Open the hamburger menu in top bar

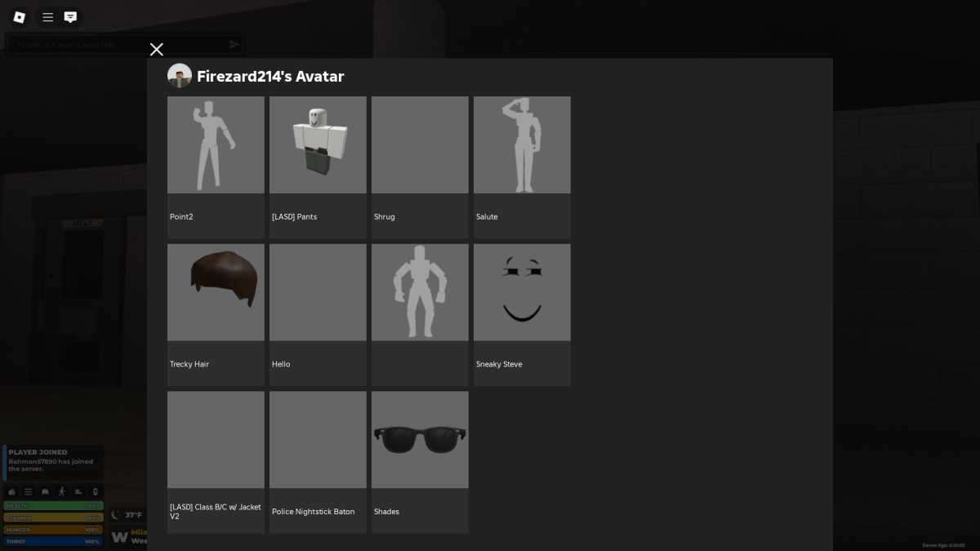(48, 17)
